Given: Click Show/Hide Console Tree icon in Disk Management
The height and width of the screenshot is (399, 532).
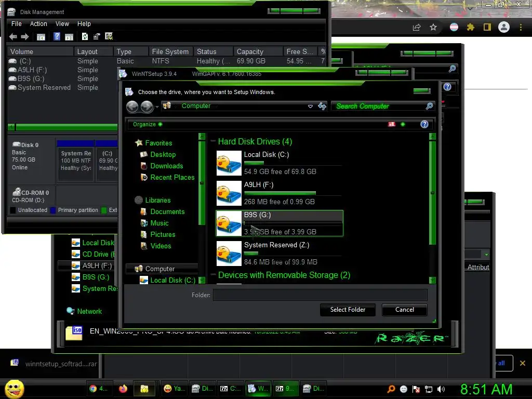Looking at the screenshot, I should pyautogui.click(x=41, y=37).
